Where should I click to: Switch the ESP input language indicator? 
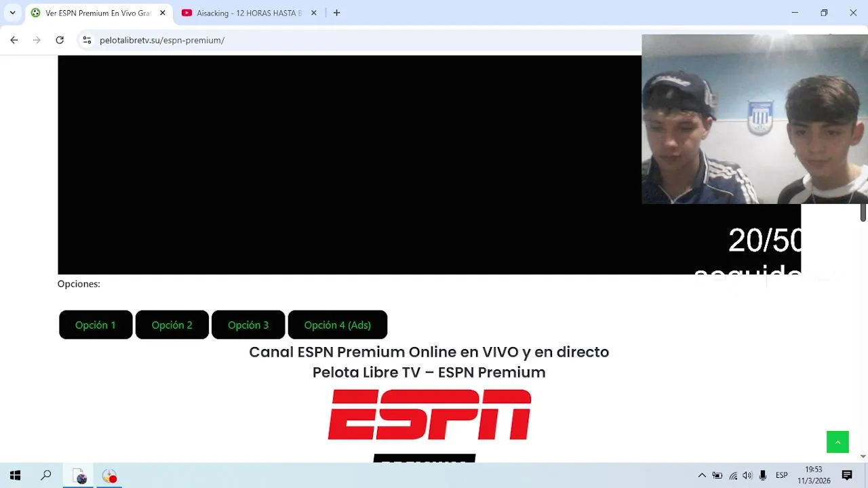[782, 476]
